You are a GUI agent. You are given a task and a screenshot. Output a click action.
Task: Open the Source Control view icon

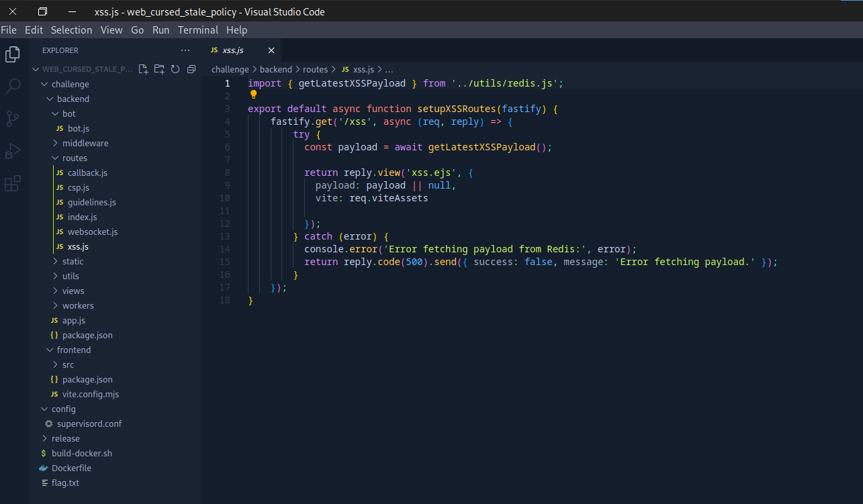(x=13, y=119)
